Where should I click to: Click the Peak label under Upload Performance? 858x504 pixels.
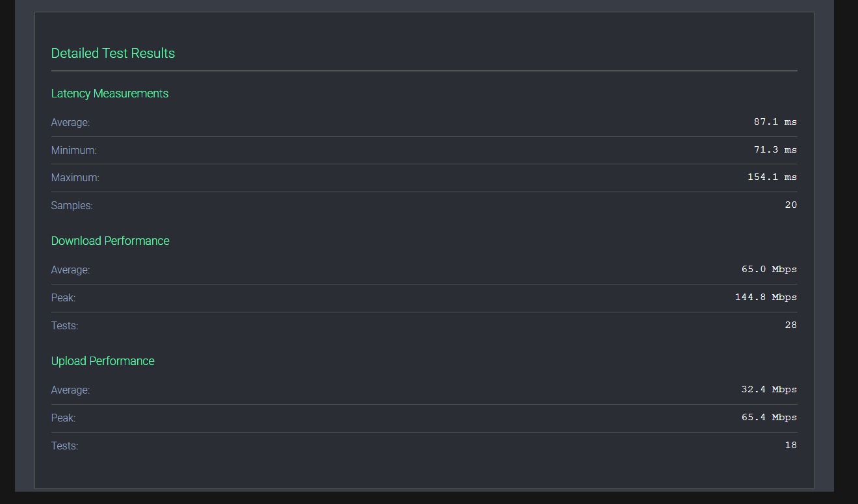point(64,418)
